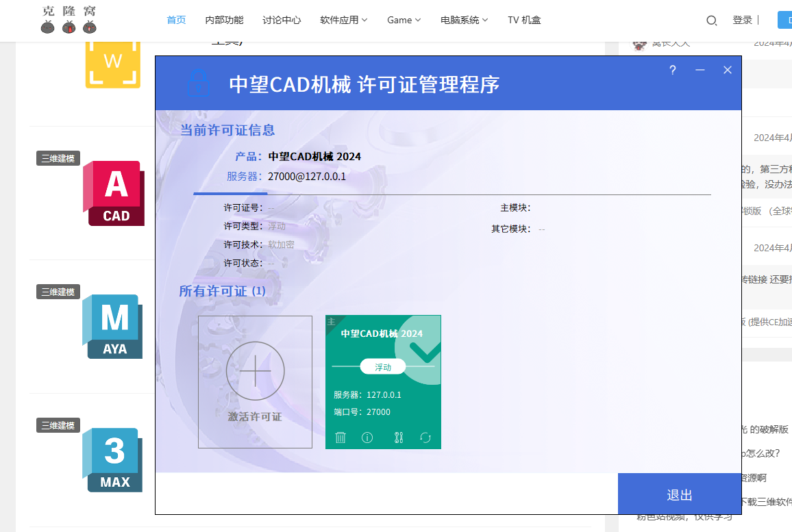
Task: Click the 克隆窝 site logo
Action: pos(69,20)
